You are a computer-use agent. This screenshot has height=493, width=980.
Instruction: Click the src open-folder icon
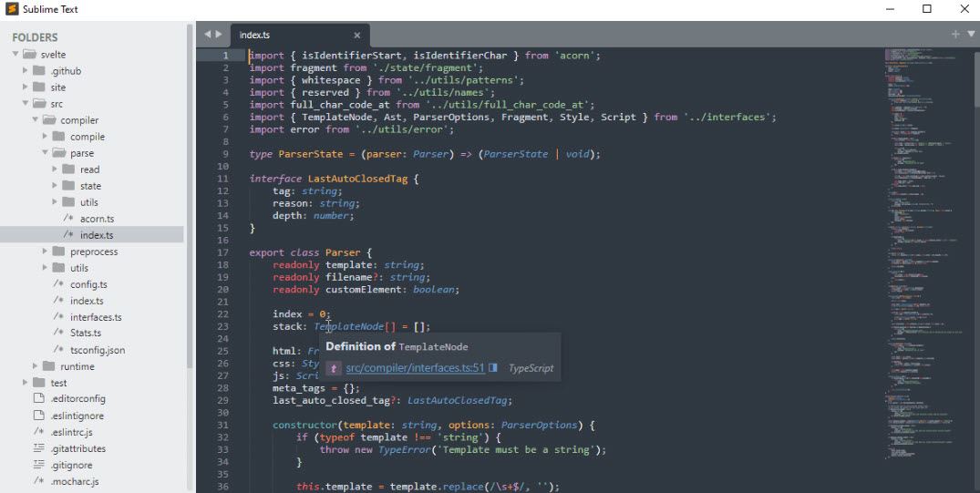[39, 104]
